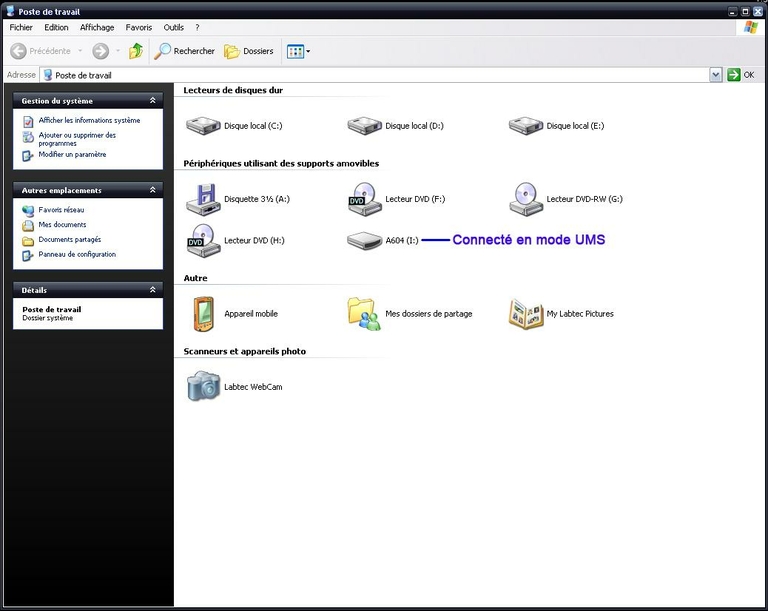Click the Rechercher magnifier toolbar button
768x611 pixels.
184,51
